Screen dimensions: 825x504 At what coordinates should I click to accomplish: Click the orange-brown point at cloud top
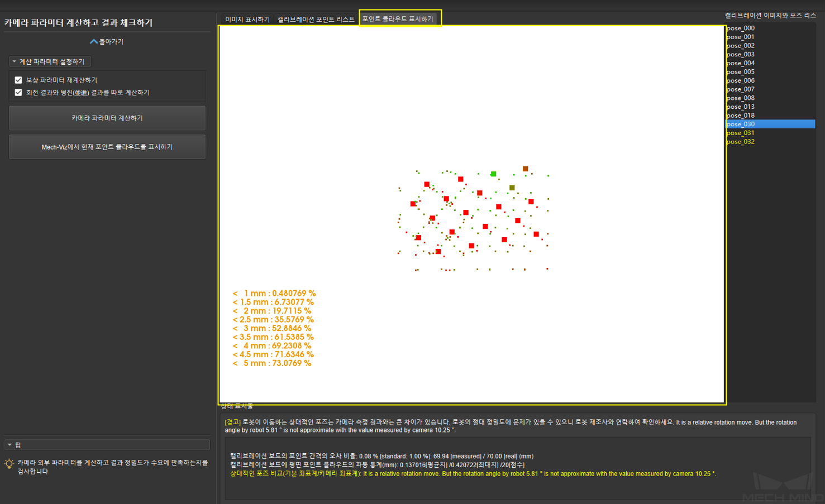point(525,169)
